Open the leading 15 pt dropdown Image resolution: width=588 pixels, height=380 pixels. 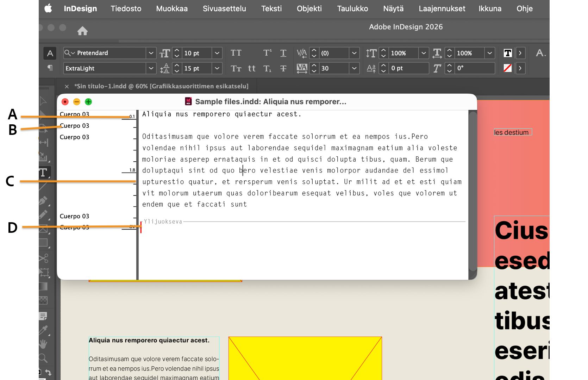point(217,68)
